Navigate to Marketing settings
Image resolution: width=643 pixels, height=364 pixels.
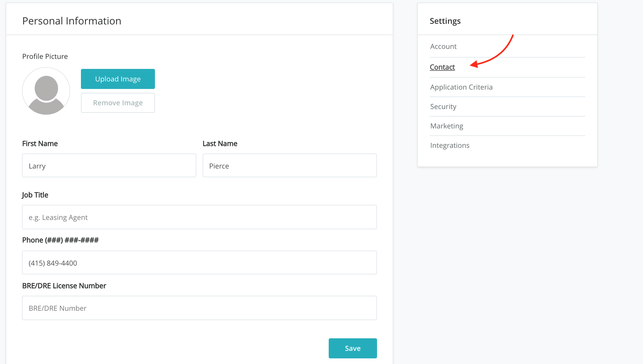coord(446,126)
